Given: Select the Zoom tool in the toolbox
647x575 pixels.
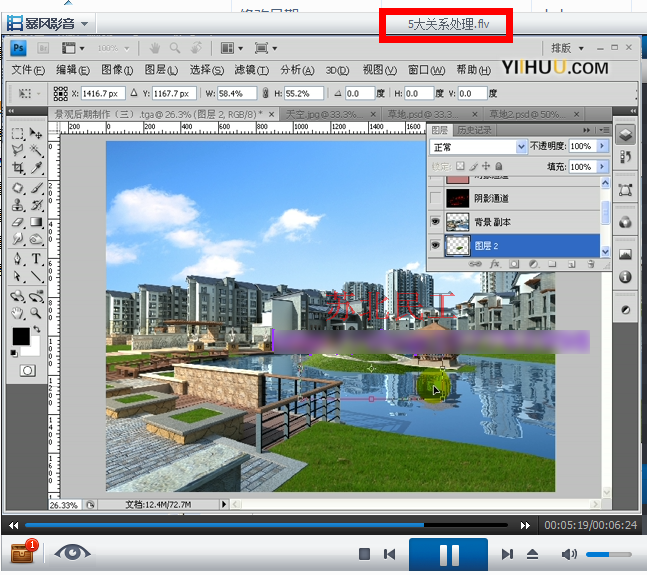Looking at the screenshot, I should coord(36,313).
